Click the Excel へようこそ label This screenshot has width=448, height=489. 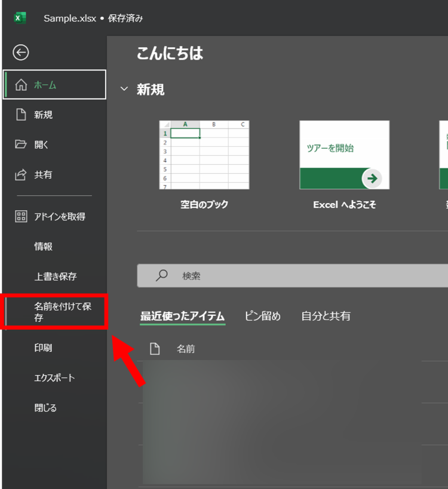(345, 205)
